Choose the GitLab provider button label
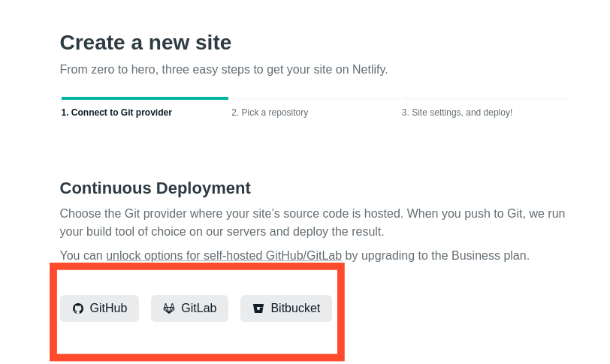 (x=198, y=308)
